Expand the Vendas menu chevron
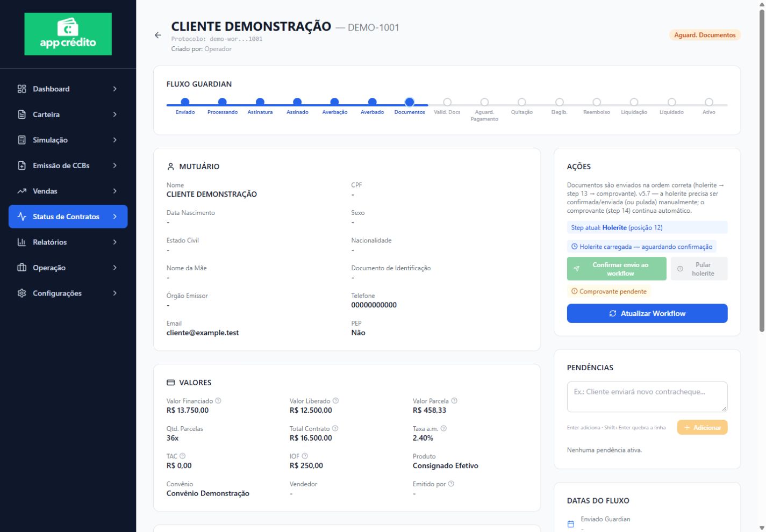This screenshot has height=532, width=766. point(114,191)
